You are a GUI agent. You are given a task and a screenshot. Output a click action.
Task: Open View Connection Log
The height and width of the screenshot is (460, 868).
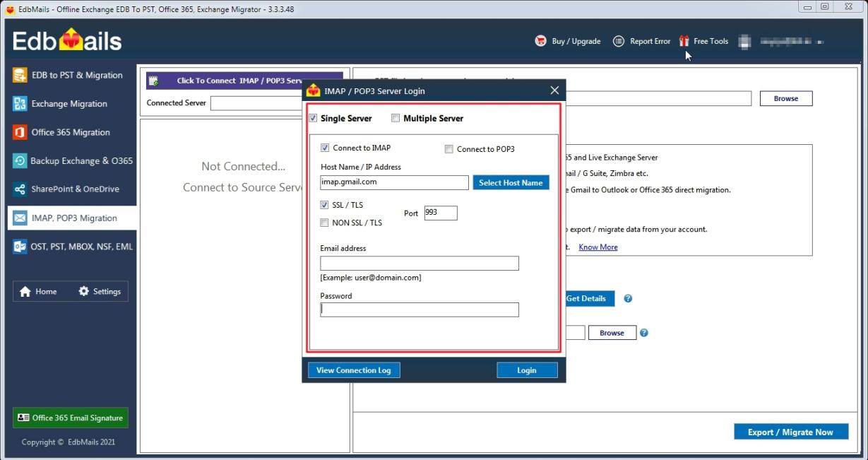pyautogui.click(x=354, y=370)
